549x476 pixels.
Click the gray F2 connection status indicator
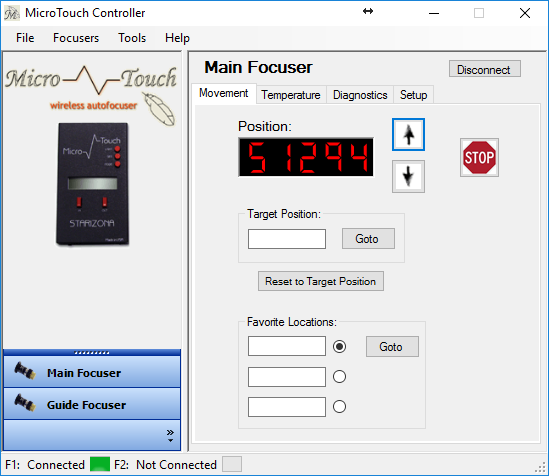(232, 464)
